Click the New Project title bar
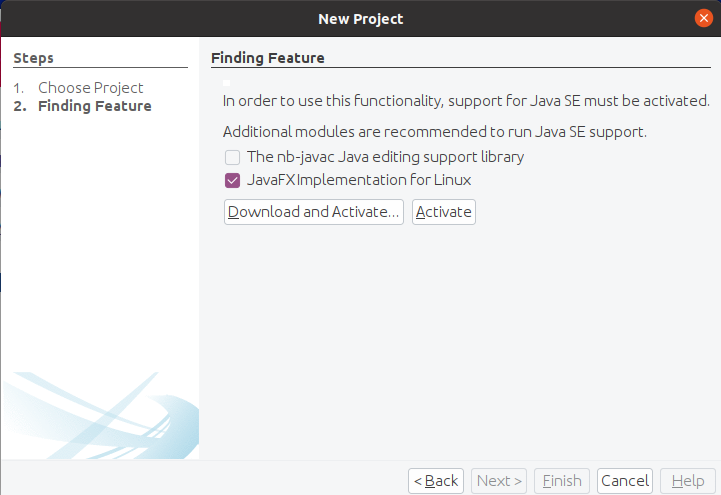This screenshot has width=721, height=495. (x=360, y=18)
